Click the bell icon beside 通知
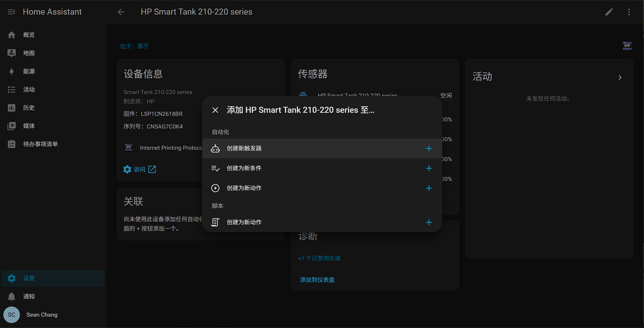Screen dimensions: 644x328 click(12, 297)
